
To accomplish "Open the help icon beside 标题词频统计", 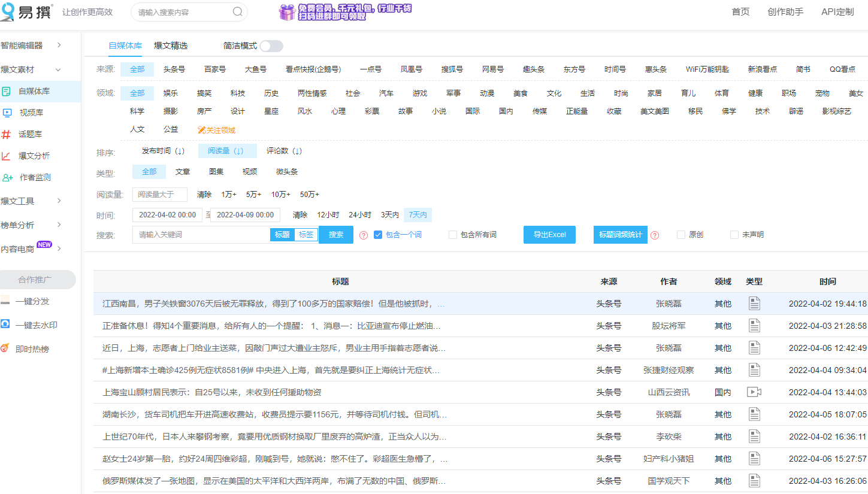I will 654,235.
